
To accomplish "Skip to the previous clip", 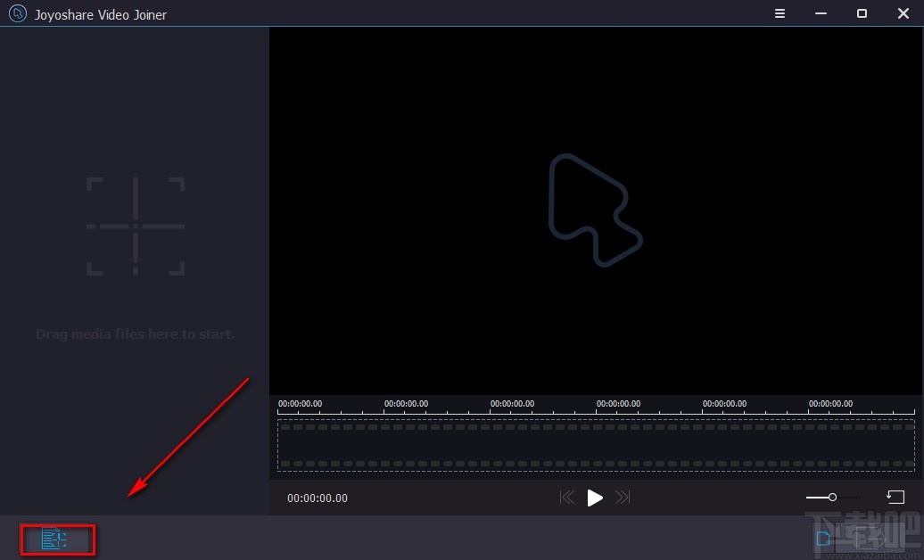I will [567, 498].
